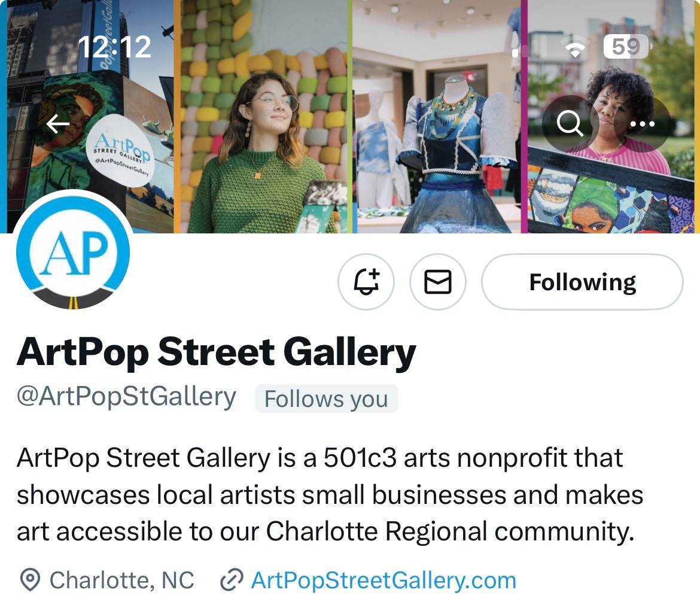View header photo of woman in green sweater

click(261, 117)
